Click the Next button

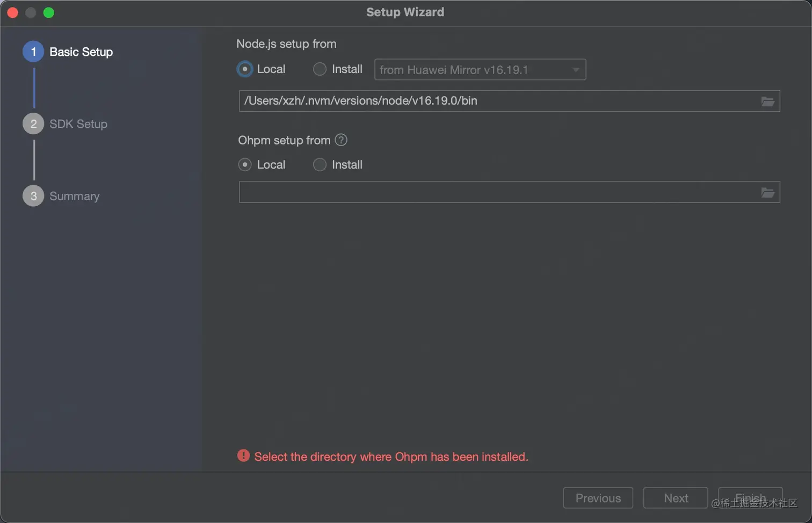[676, 498]
